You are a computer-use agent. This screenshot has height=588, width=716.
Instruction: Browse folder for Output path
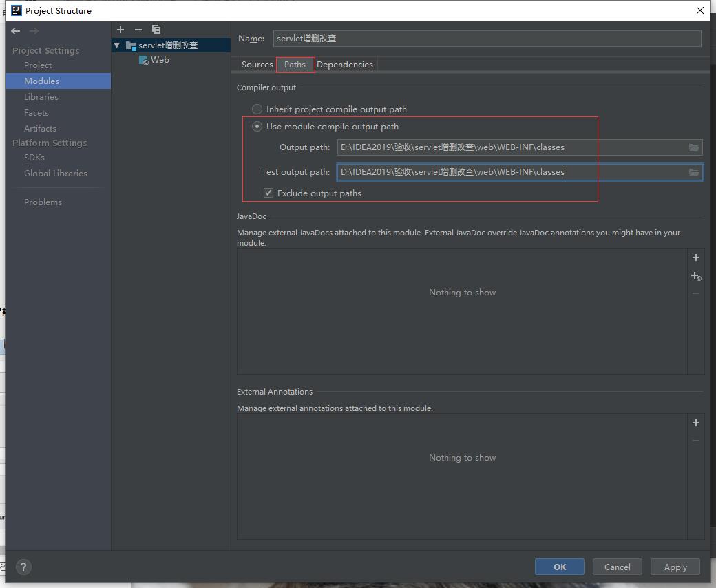pos(694,147)
